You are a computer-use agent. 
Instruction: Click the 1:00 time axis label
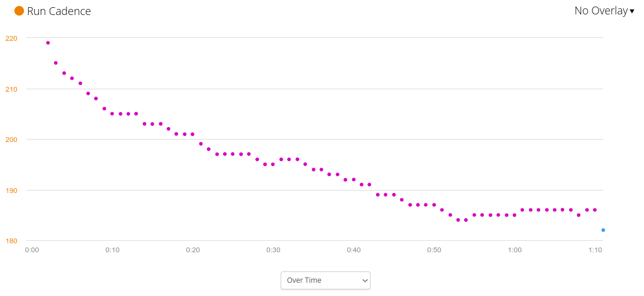click(514, 250)
